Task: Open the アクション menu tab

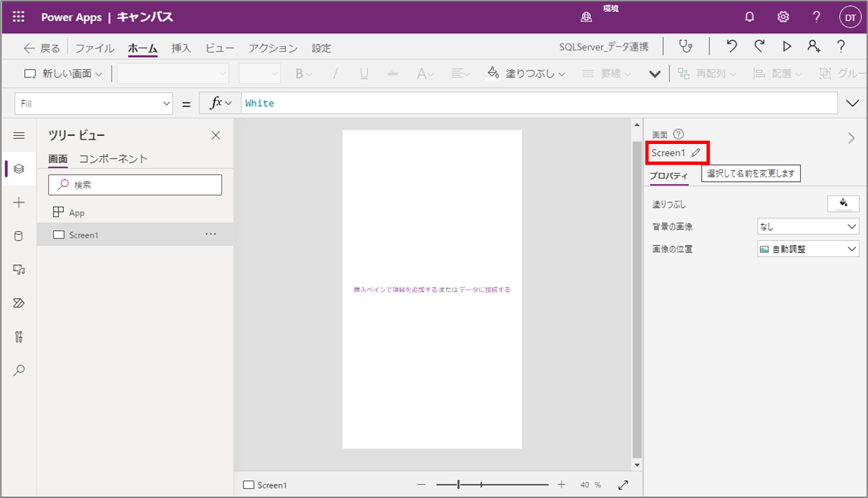Action: pyautogui.click(x=273, y=48)
